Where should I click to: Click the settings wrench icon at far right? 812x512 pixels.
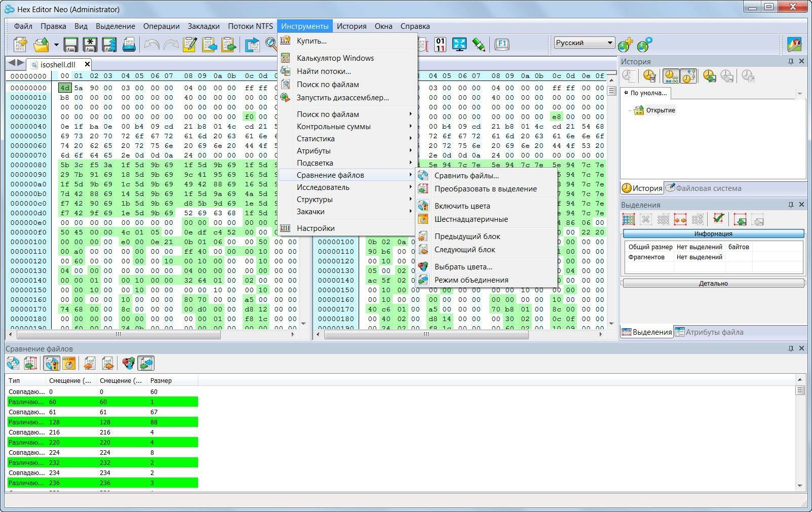tap(794, 45)
